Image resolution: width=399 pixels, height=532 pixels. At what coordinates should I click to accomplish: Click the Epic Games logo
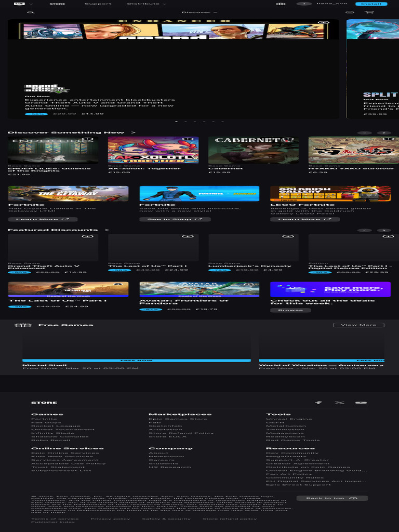pyautogui.click(x=19, y=4)
